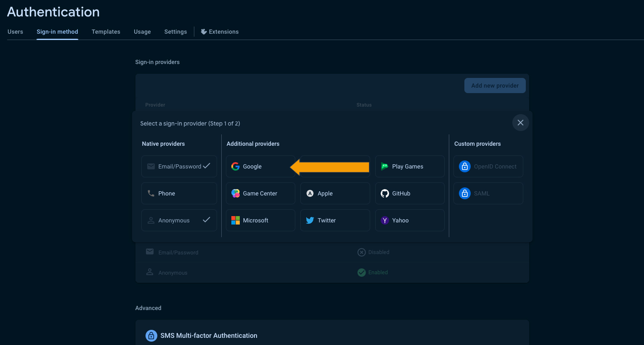644x345 pixels.
Task: Open the Users tab
Action: [15, 32]
